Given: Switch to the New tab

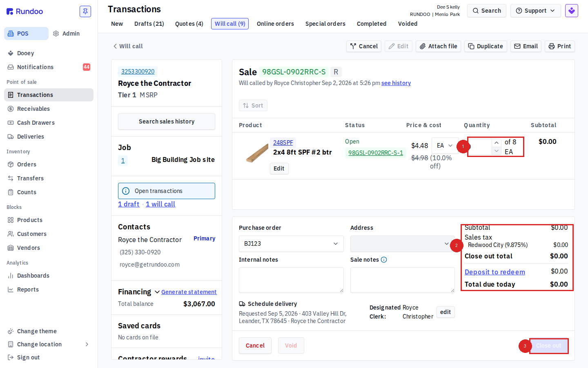Looking at the screenshot, I should (117, 24).
